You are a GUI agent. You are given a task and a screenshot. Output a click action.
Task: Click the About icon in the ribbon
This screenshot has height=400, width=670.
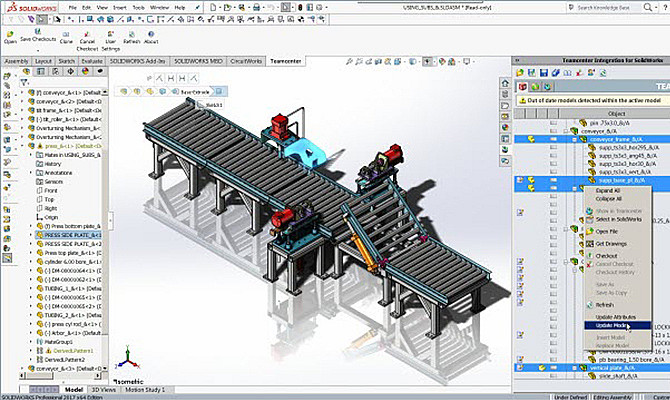(x=151, y=34)
